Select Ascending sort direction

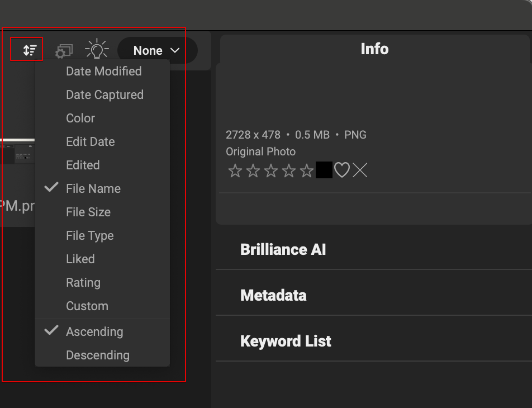(94, 331)
